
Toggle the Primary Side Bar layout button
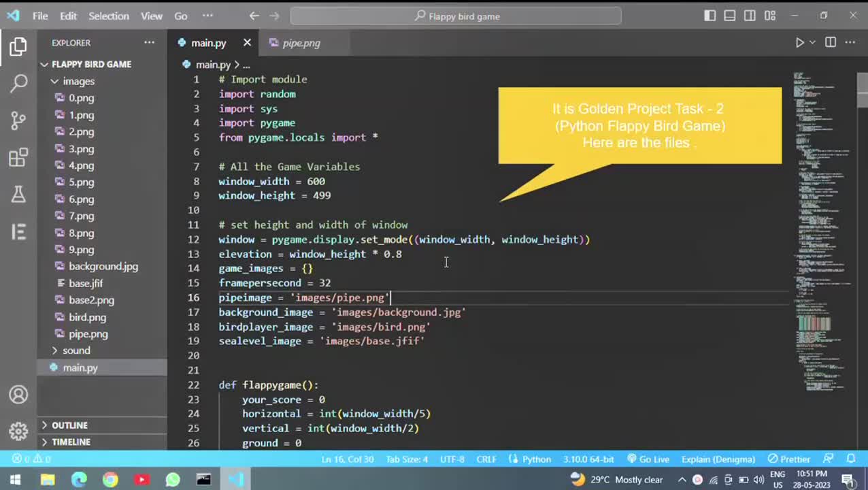pyautogui.click(x=710, y=16)
